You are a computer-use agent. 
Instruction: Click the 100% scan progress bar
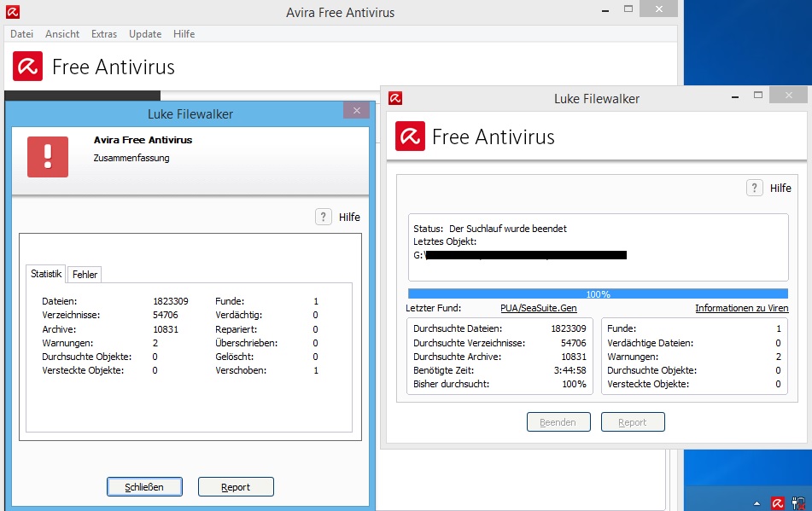pos(599,293)
